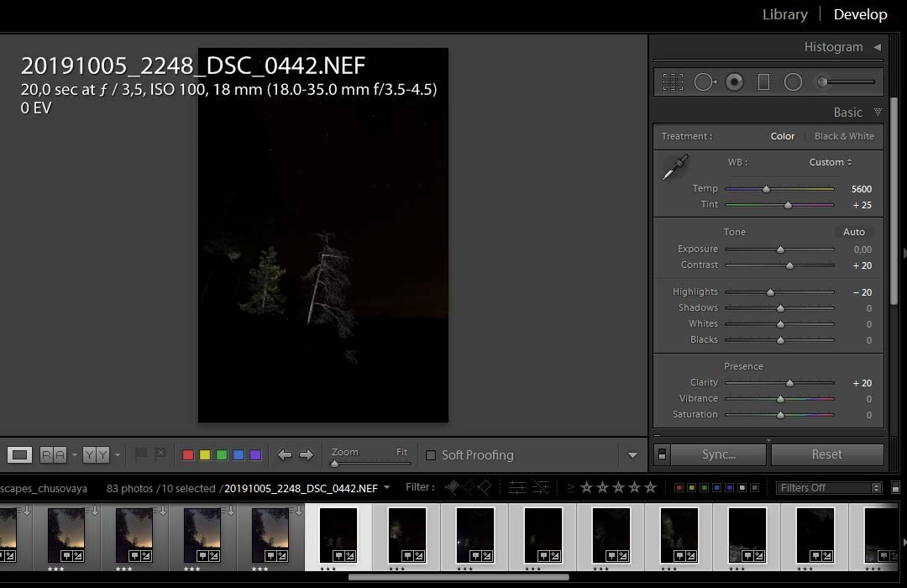Collapse the Basic panel
Screen dimensions: 907x588
878,112
